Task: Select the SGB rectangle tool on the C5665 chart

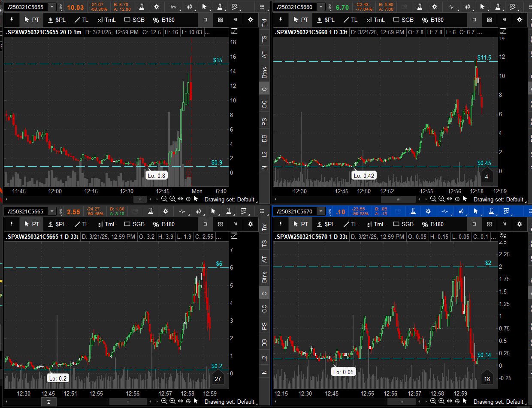Action: pos(134,224)
